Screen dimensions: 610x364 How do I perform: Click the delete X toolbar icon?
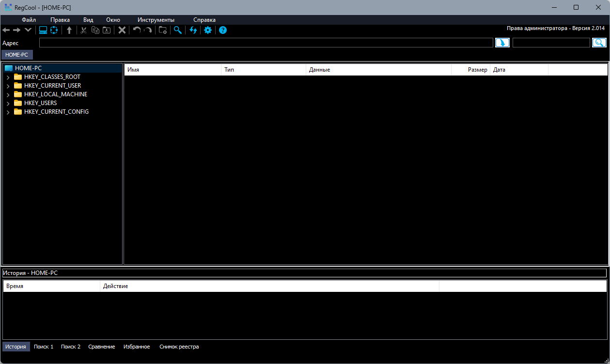coord(122,30)
